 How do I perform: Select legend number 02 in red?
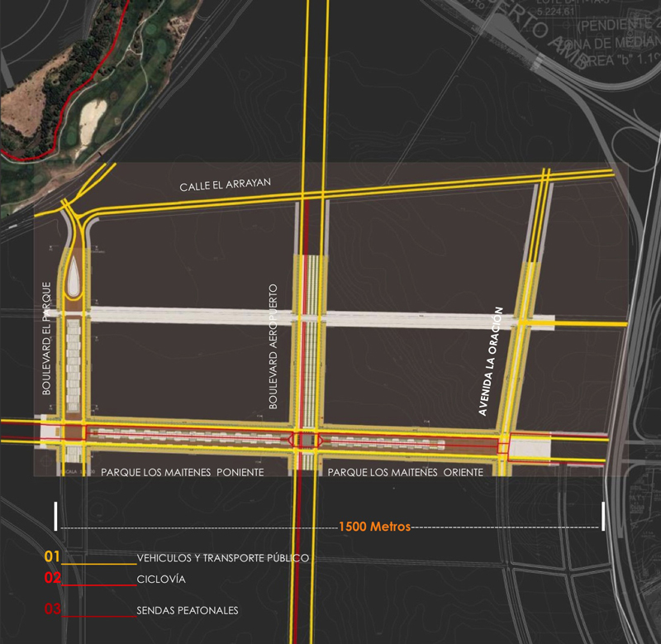coord(53,578)
